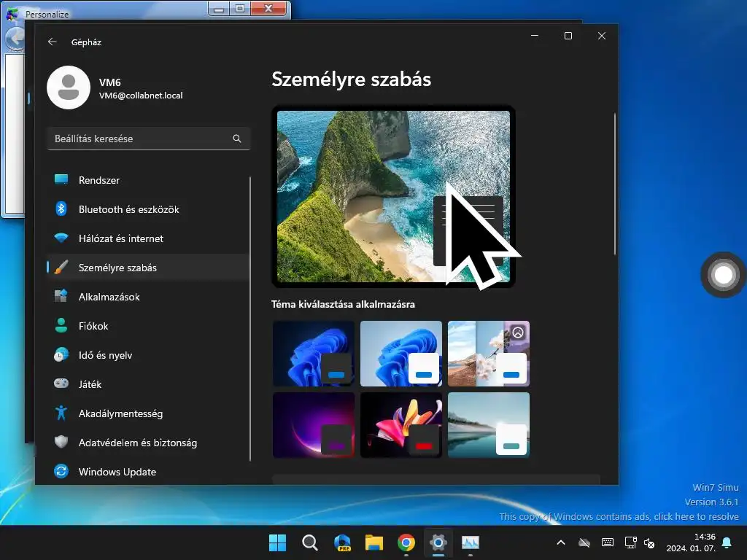The height and width of the screenshot is (560, 747).
Task: Open the Rendszer monitor icon
Action: 61,179
